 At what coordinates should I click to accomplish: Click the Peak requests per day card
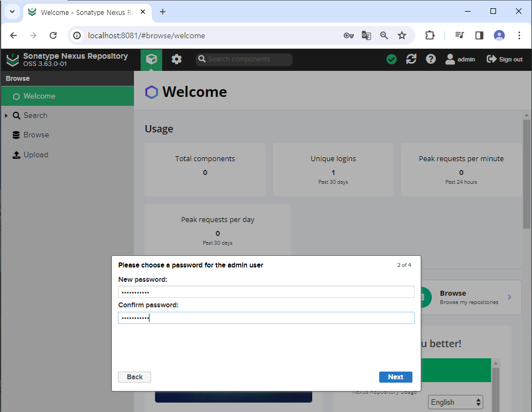[218, 230]
